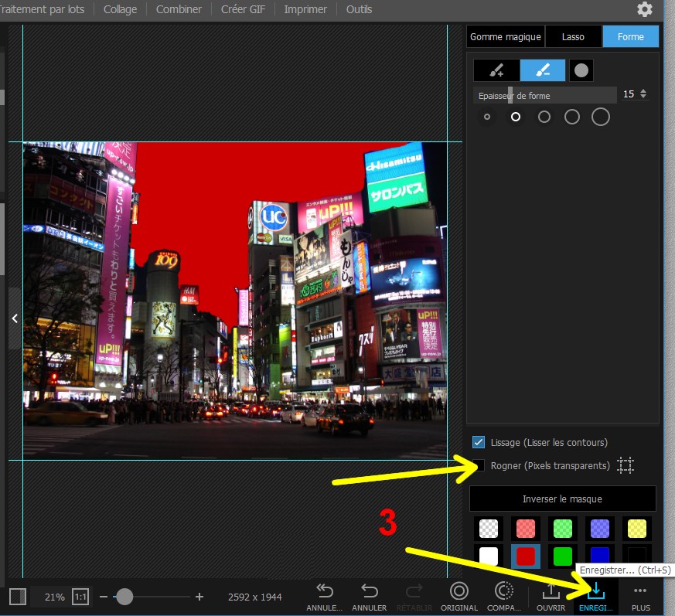Collapse the left panel with the chevron

(x=15, y=318)
